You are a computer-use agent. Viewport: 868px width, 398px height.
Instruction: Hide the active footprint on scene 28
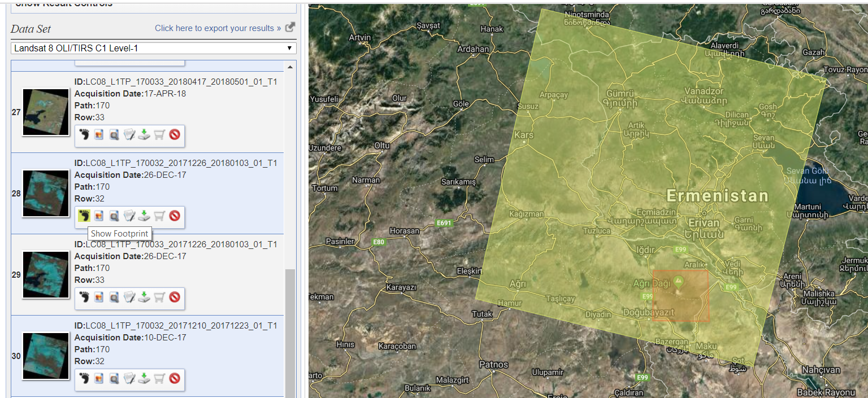coord(83,217)
